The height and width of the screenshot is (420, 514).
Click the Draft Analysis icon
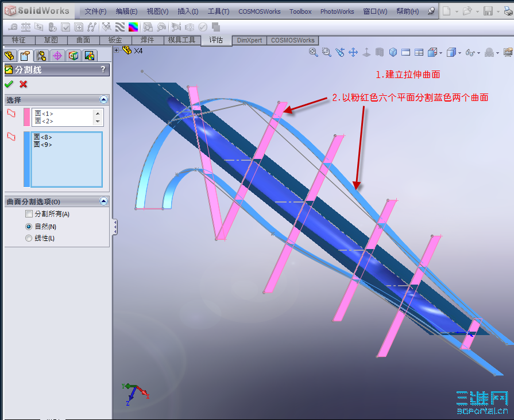[107, 27]
